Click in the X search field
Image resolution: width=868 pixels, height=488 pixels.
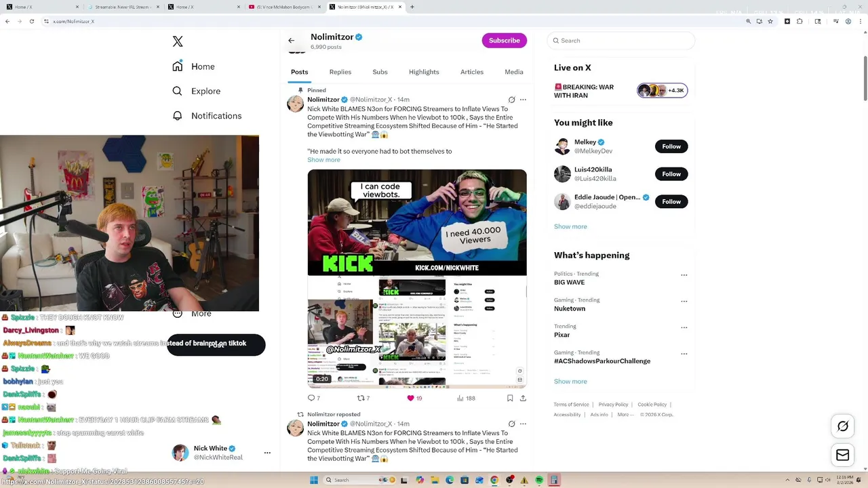(621, 41)
